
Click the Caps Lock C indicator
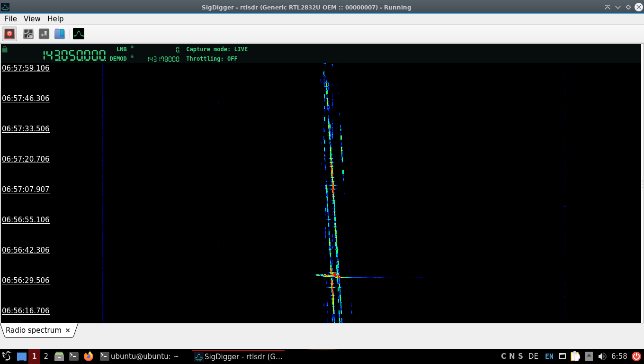[504, 356]
